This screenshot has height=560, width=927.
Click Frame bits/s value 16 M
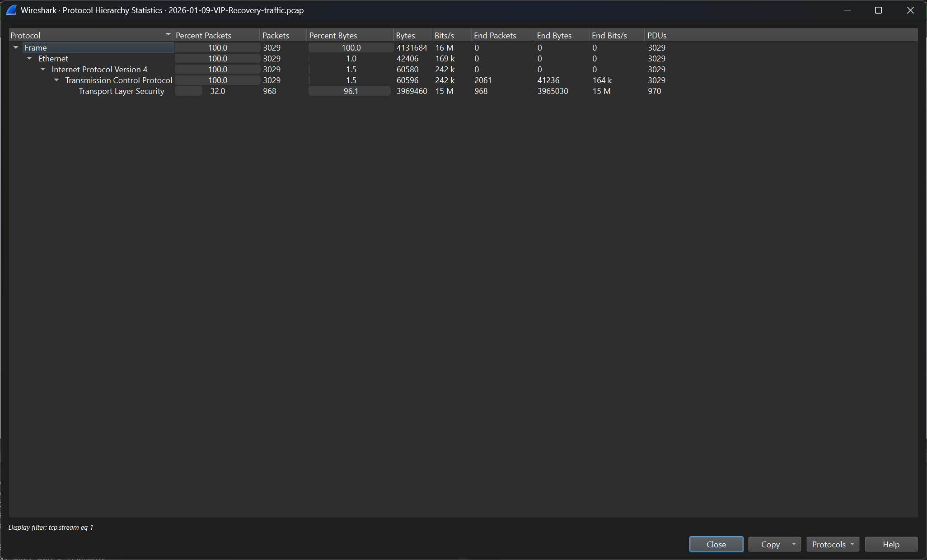(x=444, y=47)
